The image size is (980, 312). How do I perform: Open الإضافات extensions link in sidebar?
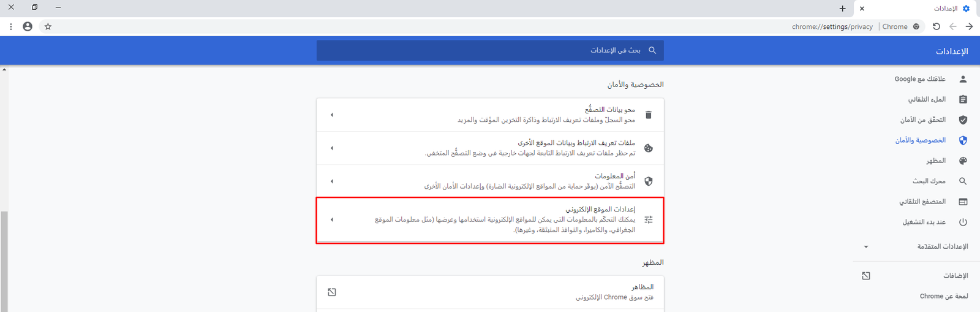click(x=956, y=276)
